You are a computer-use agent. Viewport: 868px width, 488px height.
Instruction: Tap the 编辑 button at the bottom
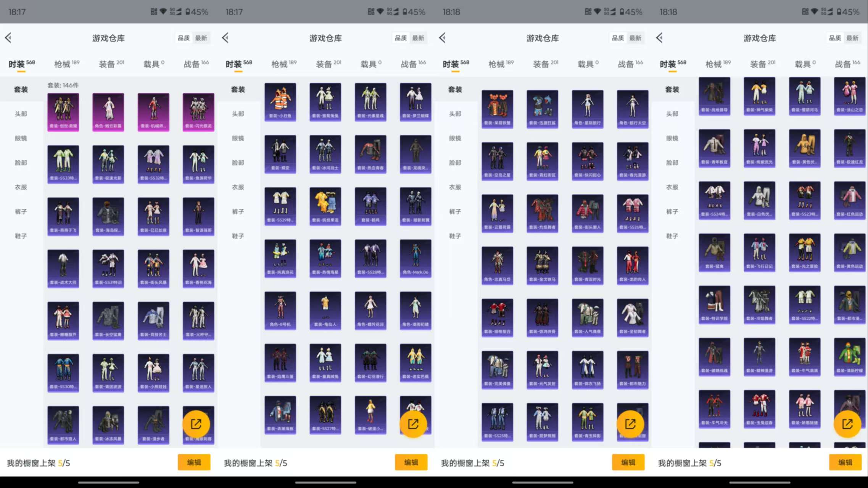point(194,462)
